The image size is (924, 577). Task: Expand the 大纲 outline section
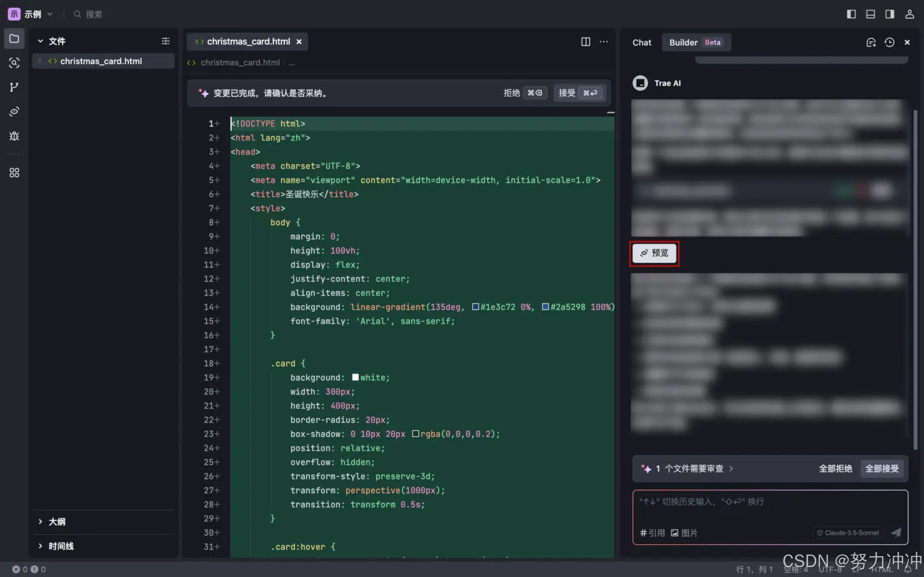click(56, 522)
